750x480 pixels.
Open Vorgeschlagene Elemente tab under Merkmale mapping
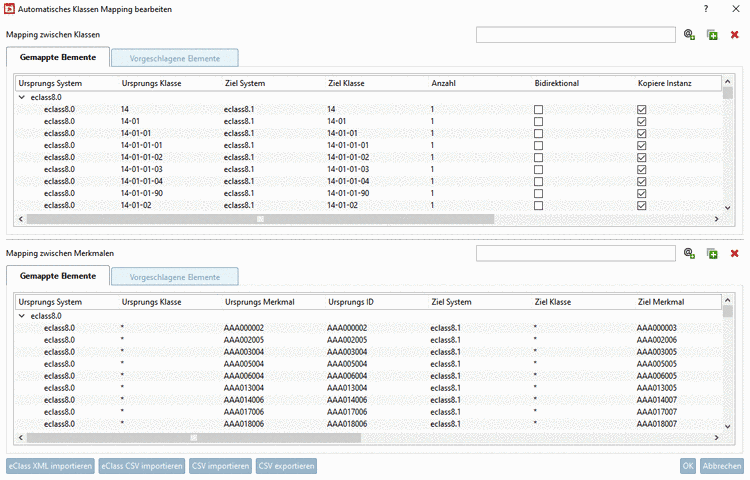coord(175,276)
